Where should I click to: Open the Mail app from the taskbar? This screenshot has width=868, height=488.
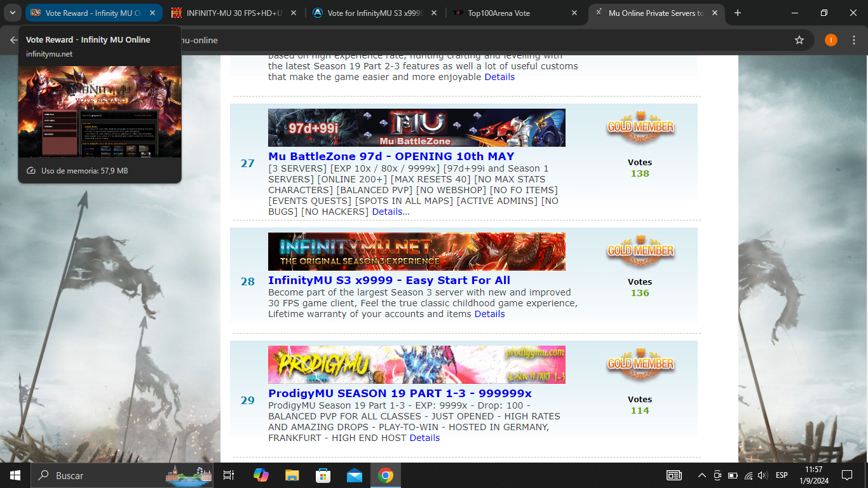[354, 475]
